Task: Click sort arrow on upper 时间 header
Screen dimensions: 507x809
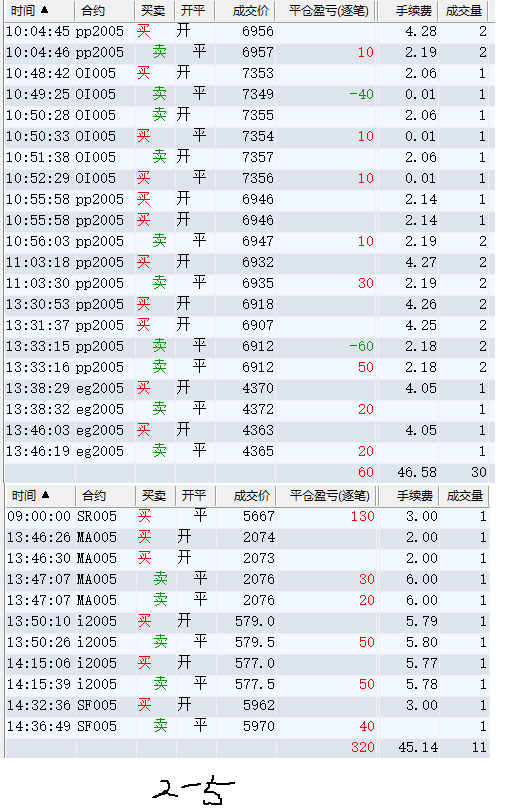Action: [44, 10]
